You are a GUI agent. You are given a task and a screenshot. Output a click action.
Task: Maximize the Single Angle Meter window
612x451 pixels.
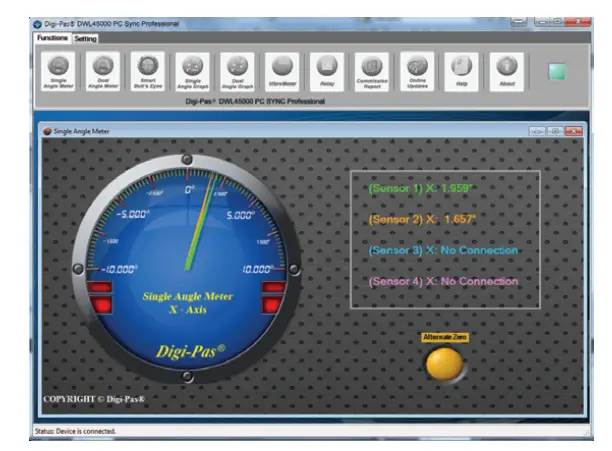coord(555,131)
